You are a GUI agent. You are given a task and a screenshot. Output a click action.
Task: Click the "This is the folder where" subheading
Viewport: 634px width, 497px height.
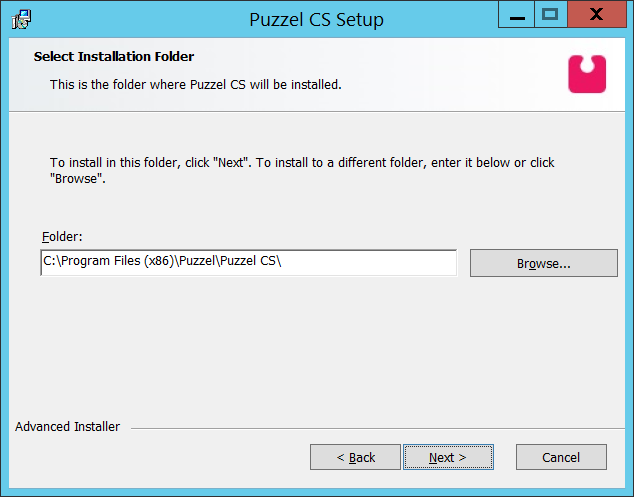tap(196, 85)
